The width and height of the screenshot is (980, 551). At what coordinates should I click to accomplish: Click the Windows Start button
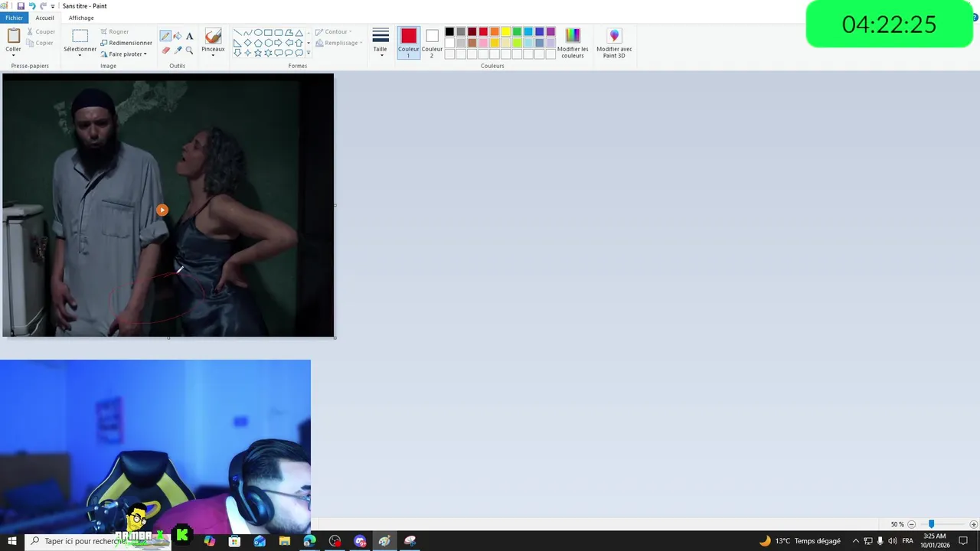coord(11,541)
